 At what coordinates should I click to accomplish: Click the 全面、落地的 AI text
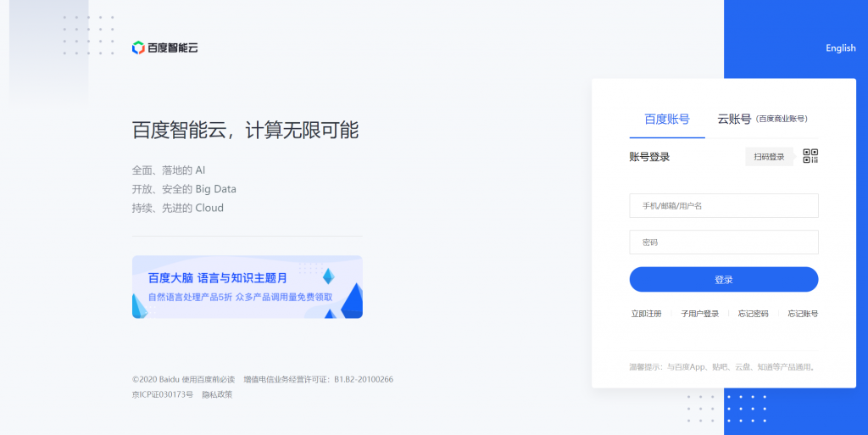(169, 170)
